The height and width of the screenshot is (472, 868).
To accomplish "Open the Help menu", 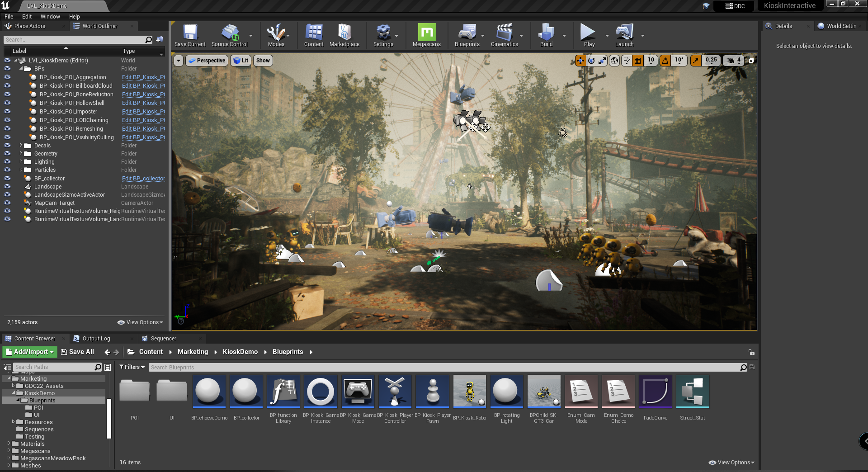I will point(74,16).
